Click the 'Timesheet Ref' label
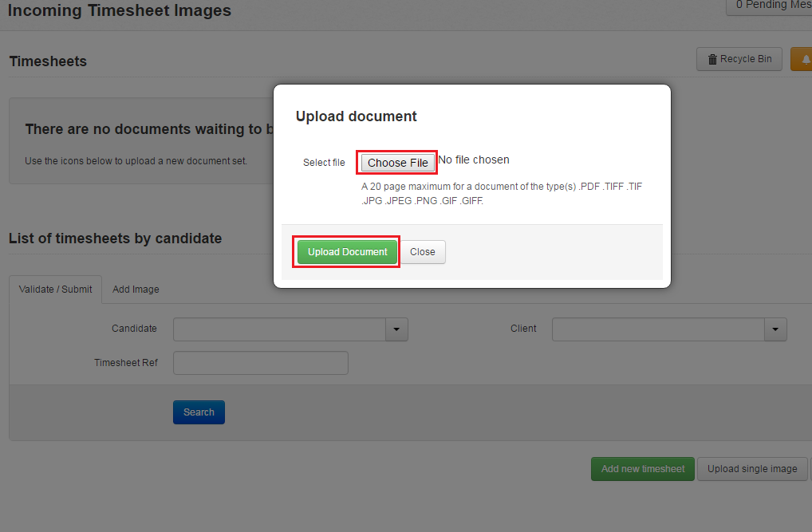The height and width of the screenshot is (532, 812). (126, 363)
